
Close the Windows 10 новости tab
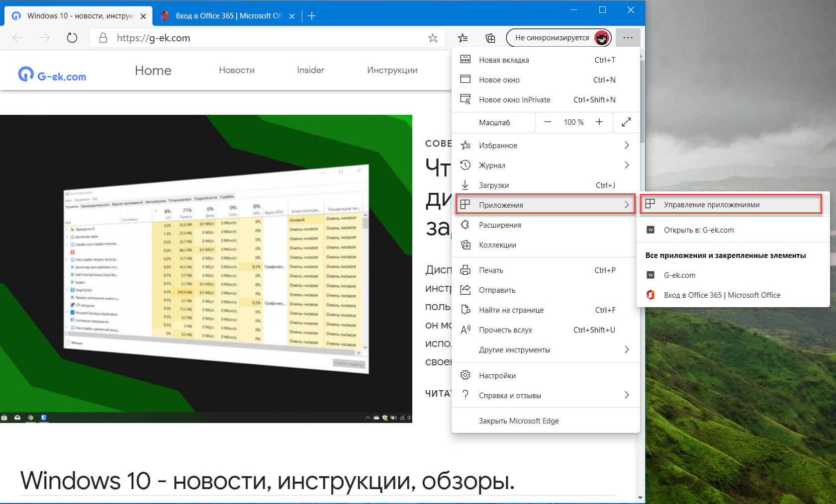(x=143, y=16)
